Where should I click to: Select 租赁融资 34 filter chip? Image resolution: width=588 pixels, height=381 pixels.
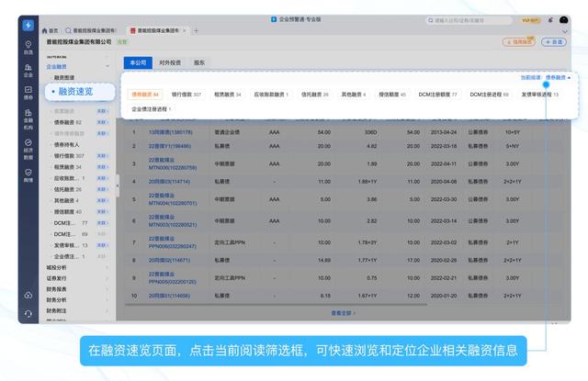click(x=227, y=95)
